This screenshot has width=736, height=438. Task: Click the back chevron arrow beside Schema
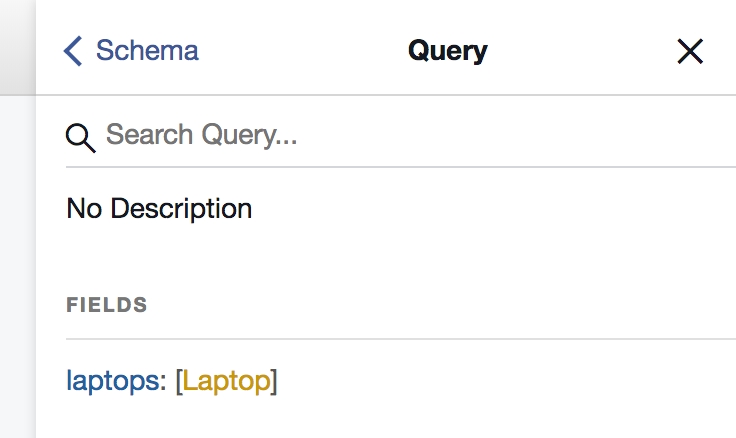pyautogui.click(x=72, y=51)
